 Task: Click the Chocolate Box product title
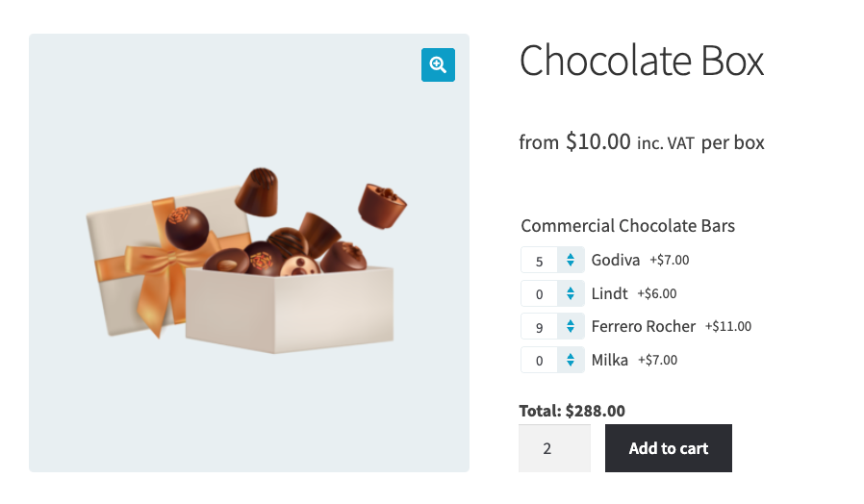click(x=642, y=61)
